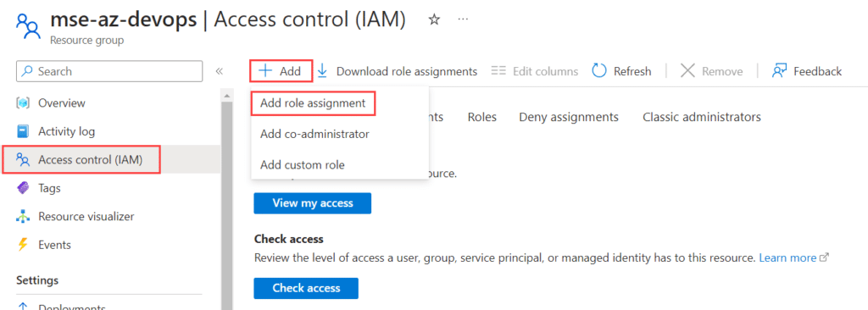
Task: Click the Add toolbar button
Action: (x=281, y=71)
